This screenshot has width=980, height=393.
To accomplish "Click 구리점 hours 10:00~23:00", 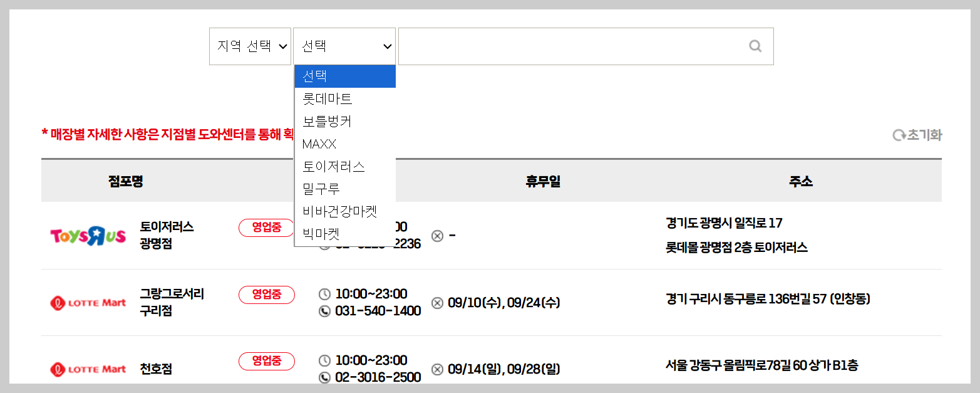I will (x=371, y=294).
